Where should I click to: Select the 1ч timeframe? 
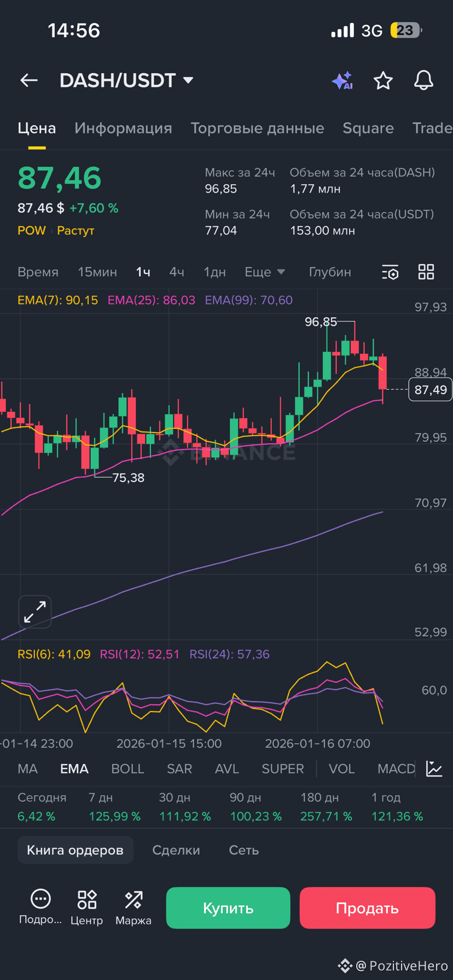click(143, 272)
